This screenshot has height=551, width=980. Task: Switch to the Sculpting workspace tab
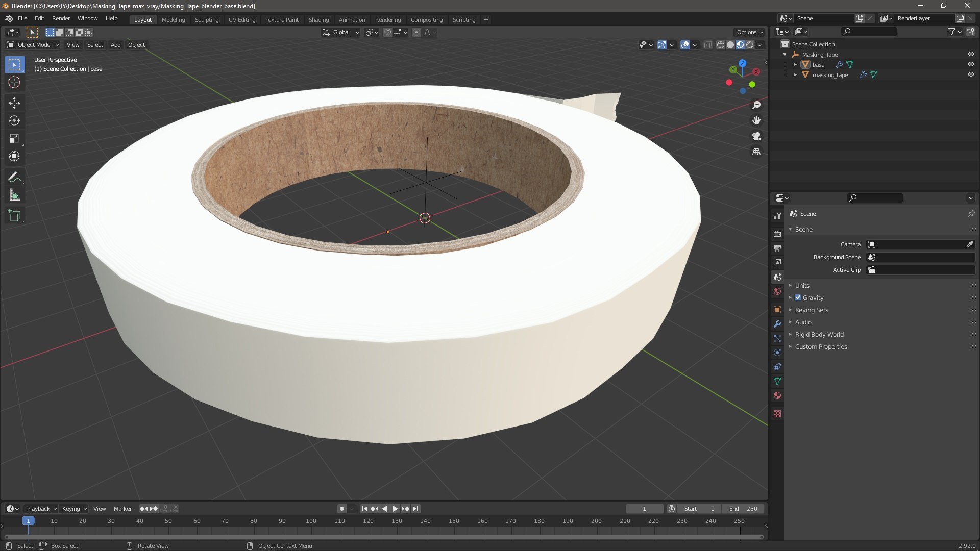coord(207,19)
